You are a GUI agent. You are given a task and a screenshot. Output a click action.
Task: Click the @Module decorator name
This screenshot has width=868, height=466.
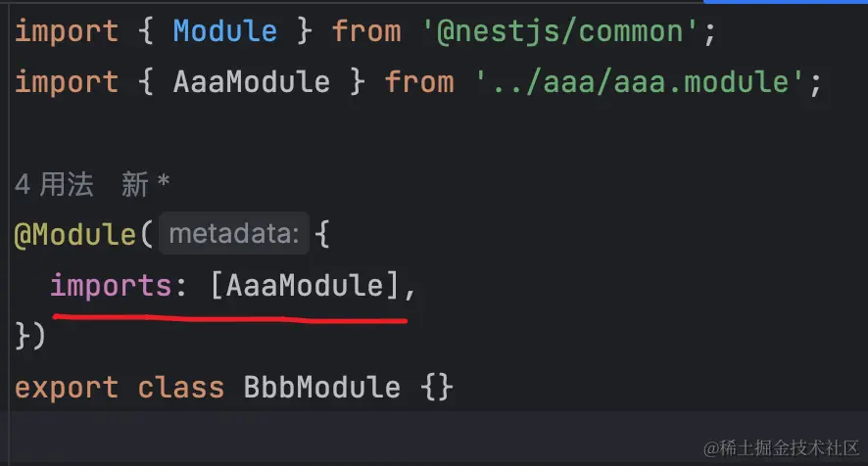coord(74,235)
